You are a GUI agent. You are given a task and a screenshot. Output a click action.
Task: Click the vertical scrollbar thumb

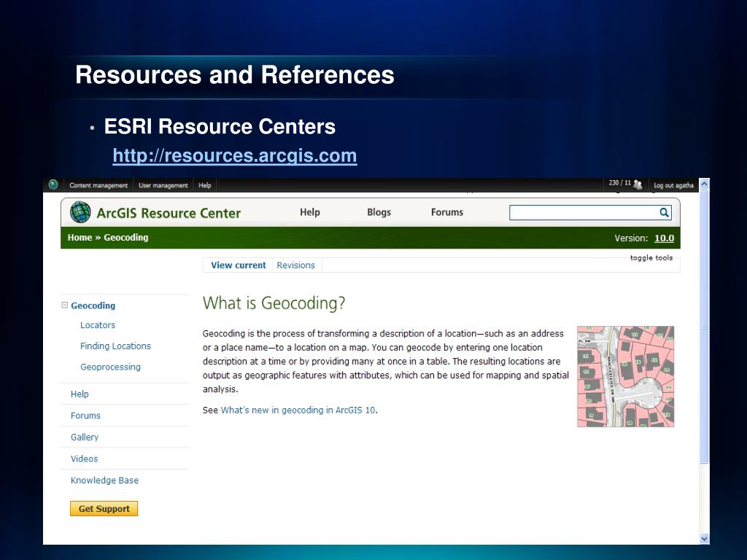705,327
